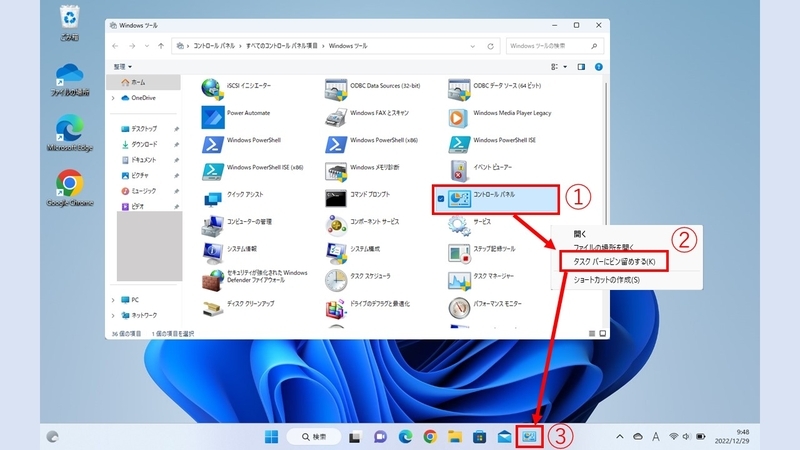
Task: Expand the address bar history dropdown
Action: coord(472,46)
